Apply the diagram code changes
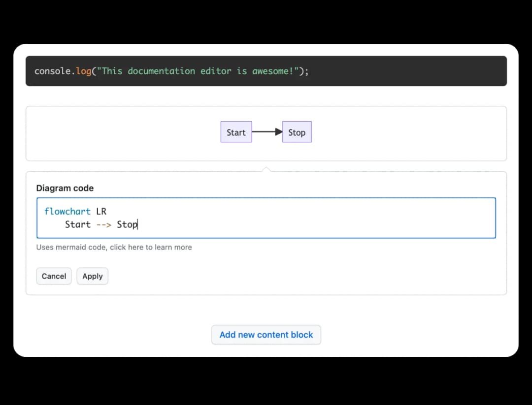 92,276
